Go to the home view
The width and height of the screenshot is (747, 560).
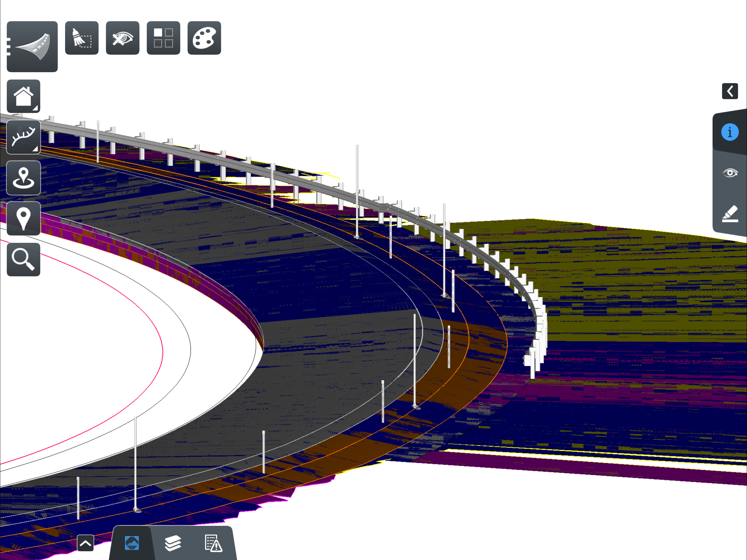pyautogui.click(x=23, y=96)
